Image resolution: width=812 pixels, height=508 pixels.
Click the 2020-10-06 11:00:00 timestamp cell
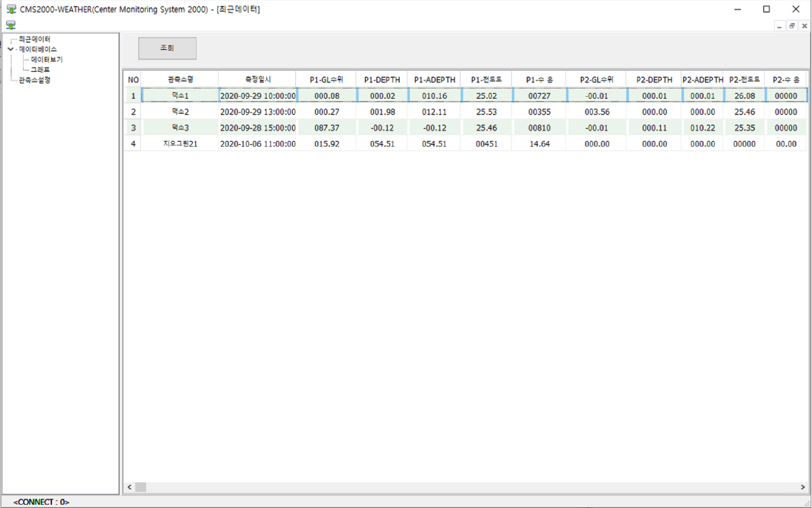[x=257, y=144]
